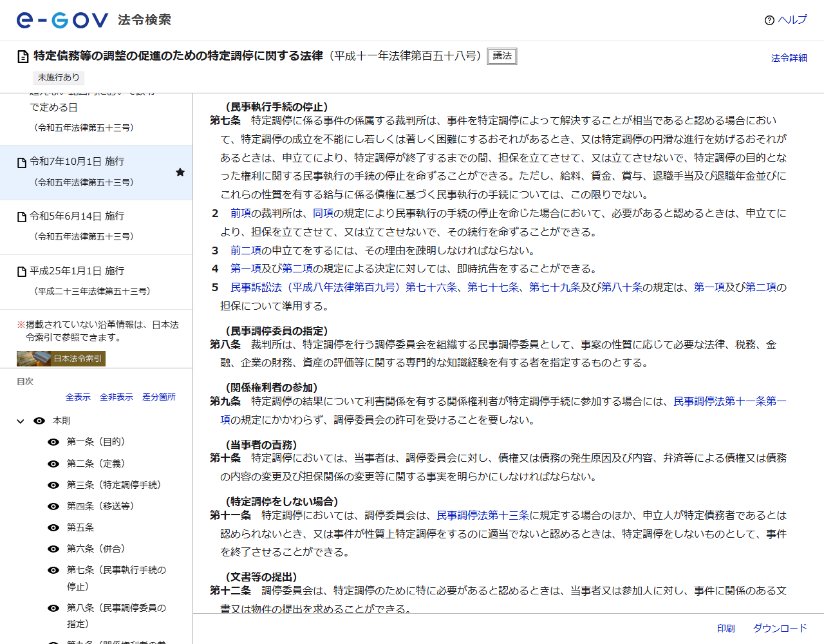The height and width of the screenshot is (644, 824).
Task: Open 前二項 link in paragraph 3
Action: (246, 251)
